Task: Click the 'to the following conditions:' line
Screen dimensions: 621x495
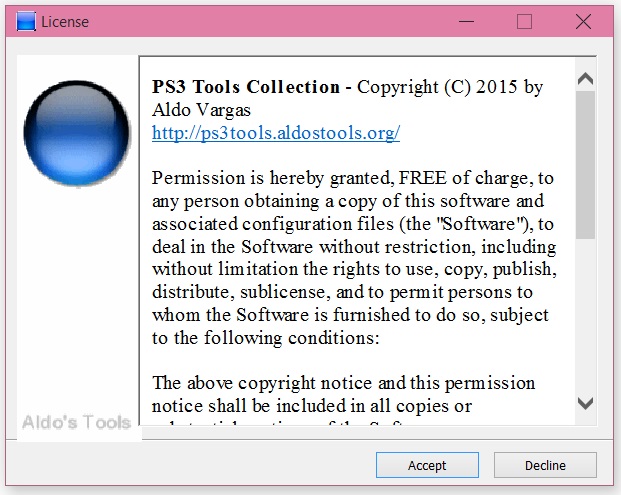Action: tap(266, 338)
